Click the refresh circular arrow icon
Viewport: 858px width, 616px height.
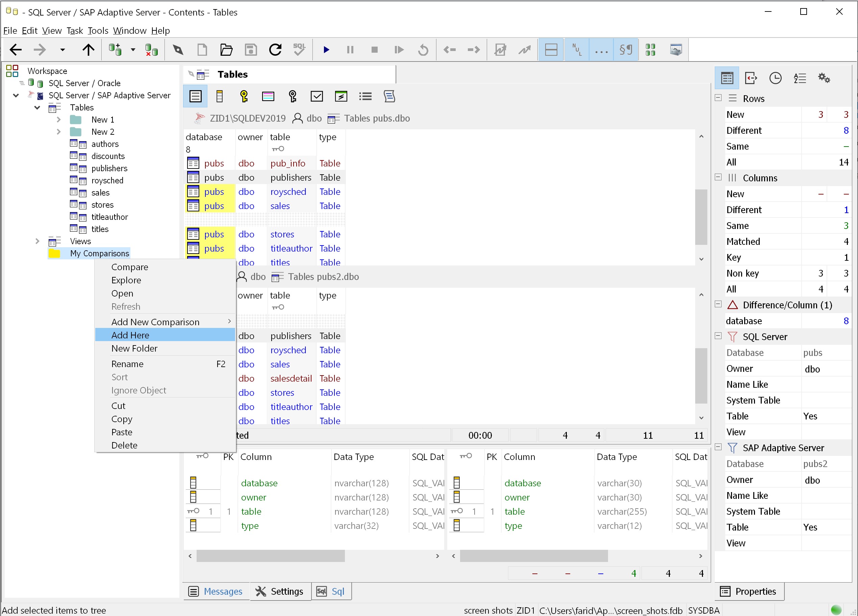pyautogui.click(x=275, y=50)
